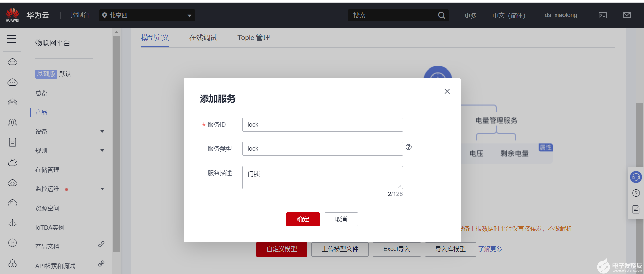Click the location pin icon by 北京四
Image resolution: width=644 pixels, height=274 pixels.
click(x=104, y=15)
